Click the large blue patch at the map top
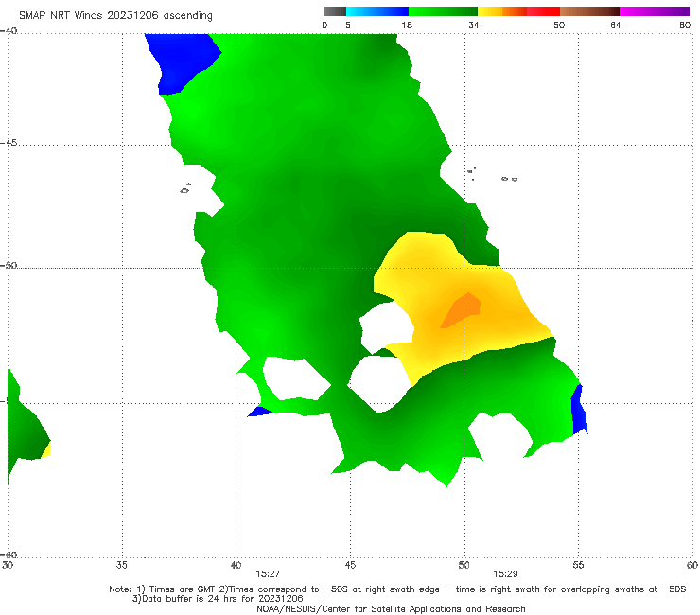This screenshot has width=700, height=615. (181, 61)
